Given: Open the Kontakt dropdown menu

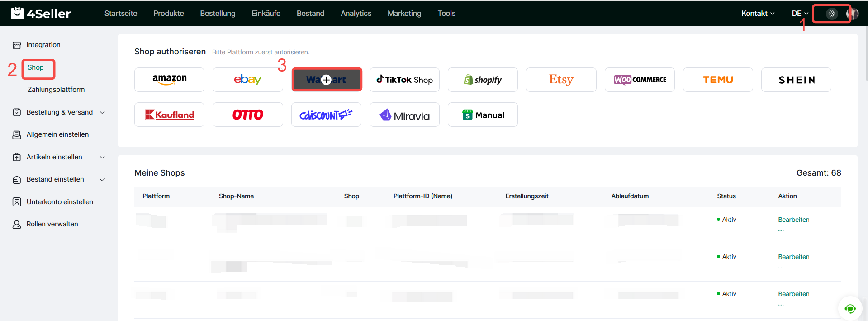Looking at the screenshot, I should [x=758, y=14].
